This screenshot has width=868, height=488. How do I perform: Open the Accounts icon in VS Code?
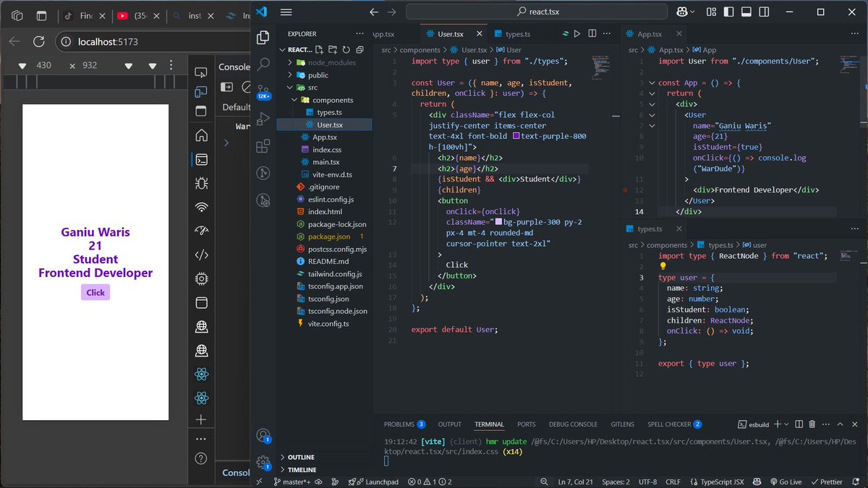click(x=263, y=435)
